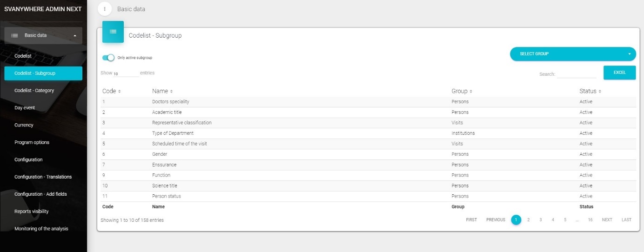Jump to page 16 of results
Screen dimensions: 644x252
pos(590,220)
